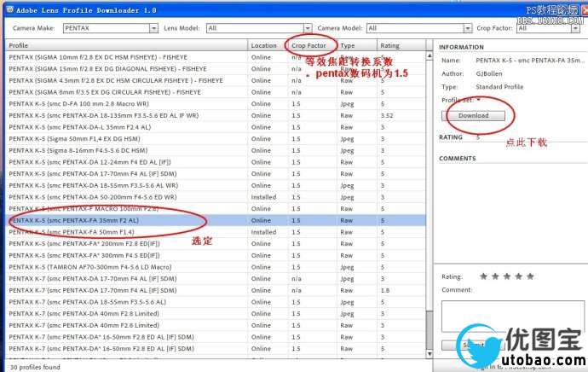The image size is (588, 372).
Task: Click Installed location for PENTAX-FA 50mm F1.4
Action: coord(263,232)
